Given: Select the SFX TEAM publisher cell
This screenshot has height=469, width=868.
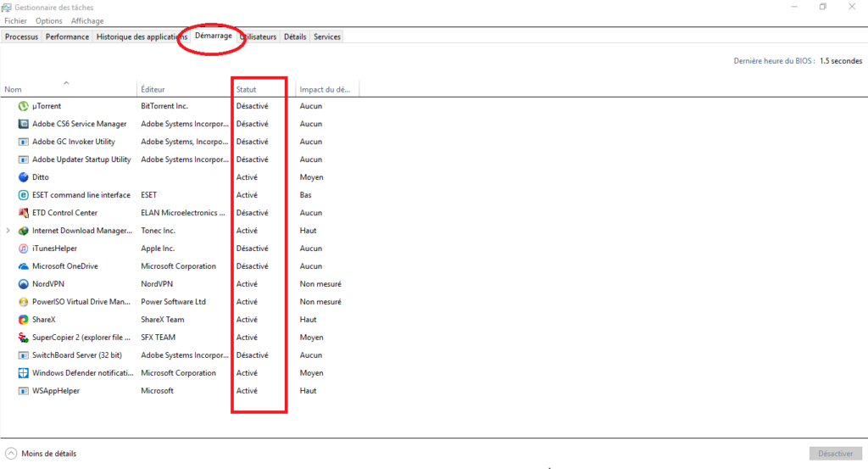Looking at the screenshot, I should (x=159, y=338).
